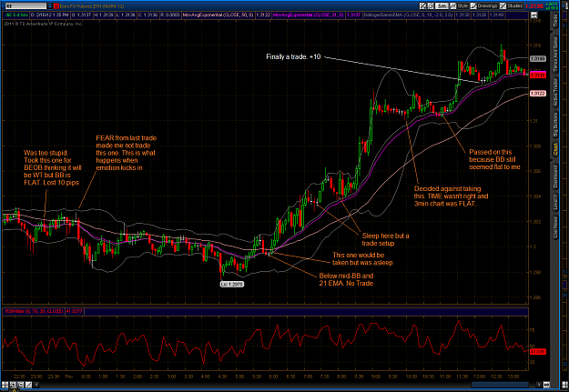Click the Drawings pencil icon
Screen dimensions: 569x392
(473, 5)
